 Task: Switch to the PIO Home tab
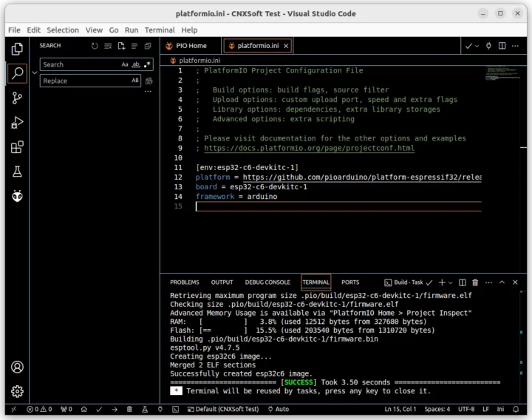pos(191,46)
